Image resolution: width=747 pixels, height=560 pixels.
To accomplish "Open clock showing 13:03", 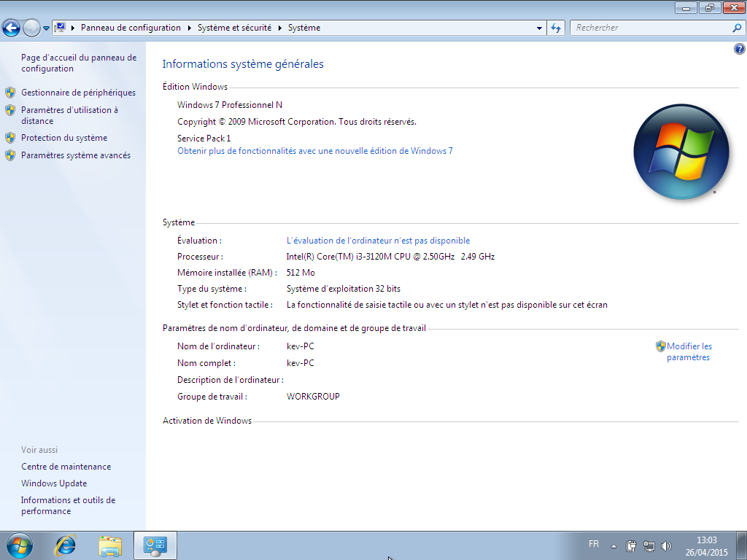I will pyautogui.click(x=706, y=546).
